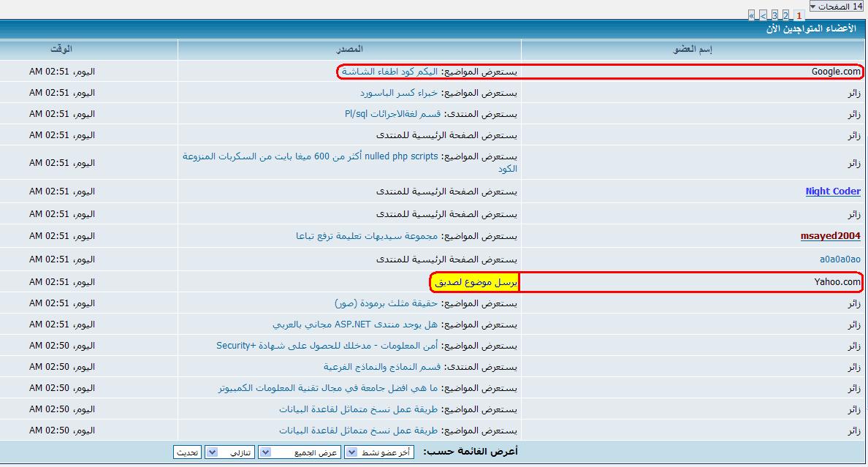Viewport: 868px width, 467px height.
Task: Open thread about free ASP.NET forum
Action: (x=355, y=324)
